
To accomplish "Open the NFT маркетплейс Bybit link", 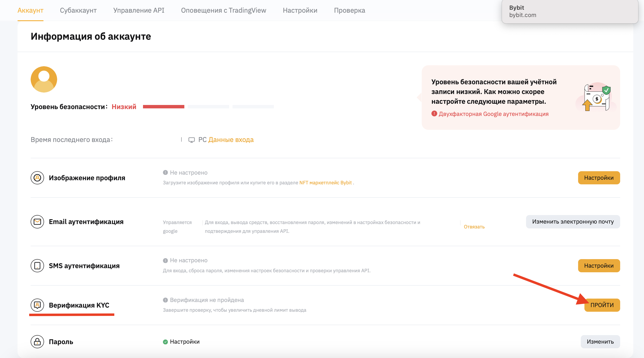I will tap(325, 183).
